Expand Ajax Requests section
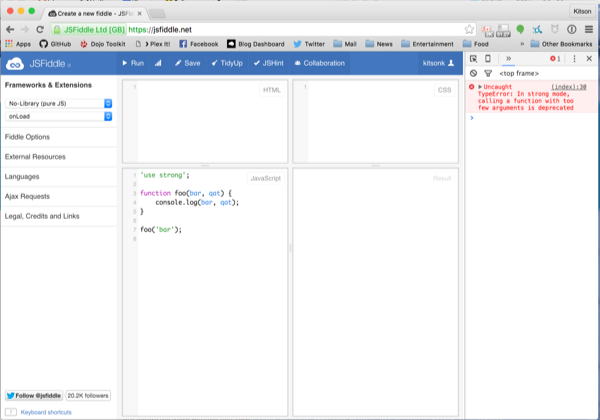The width and height of the screenshot is (600, 420). click(27, 197)
